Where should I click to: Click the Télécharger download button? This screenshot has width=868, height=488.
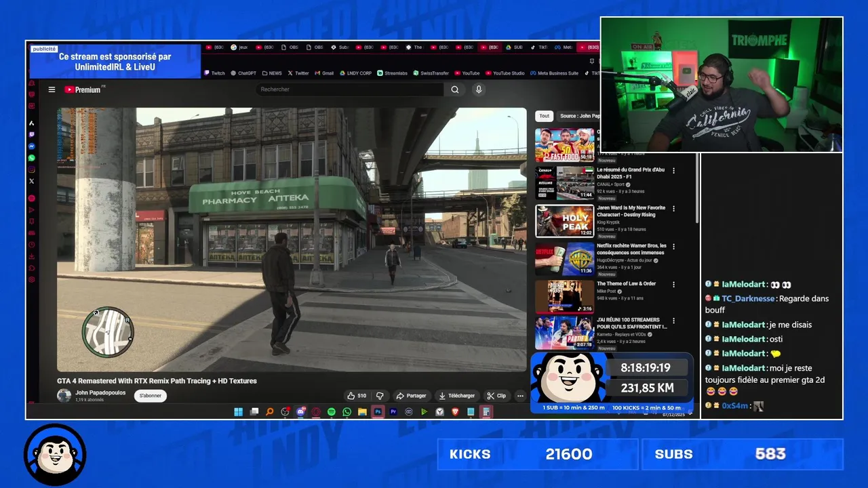point(457,396)
